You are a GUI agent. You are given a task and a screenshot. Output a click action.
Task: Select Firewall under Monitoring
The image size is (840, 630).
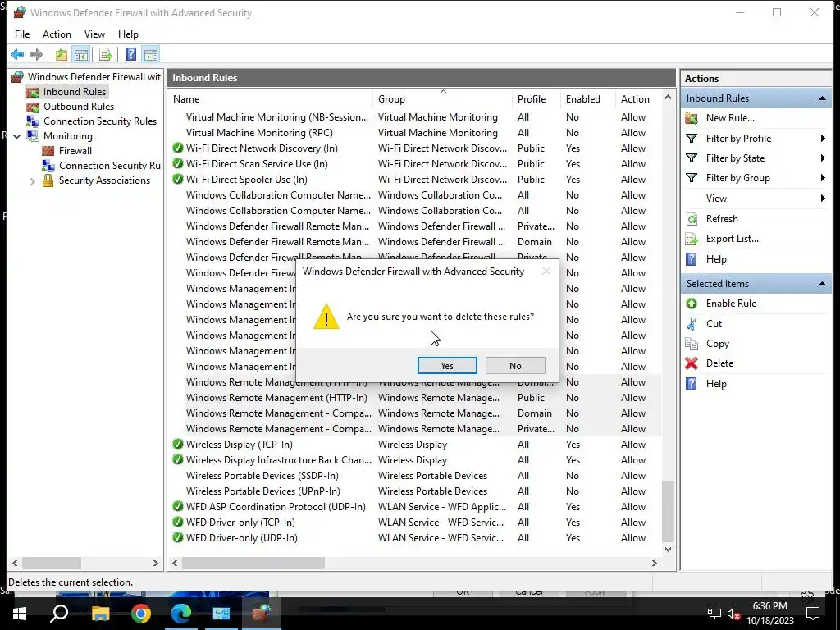tap(75, 151)
